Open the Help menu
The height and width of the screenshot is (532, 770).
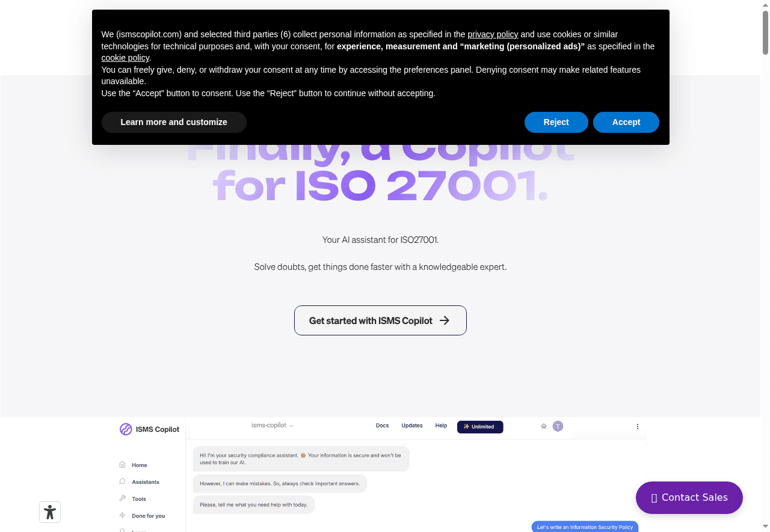coord(441,425)
